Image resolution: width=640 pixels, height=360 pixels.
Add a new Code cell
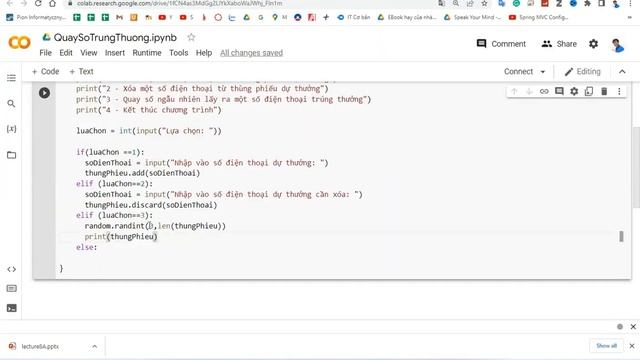46,71
